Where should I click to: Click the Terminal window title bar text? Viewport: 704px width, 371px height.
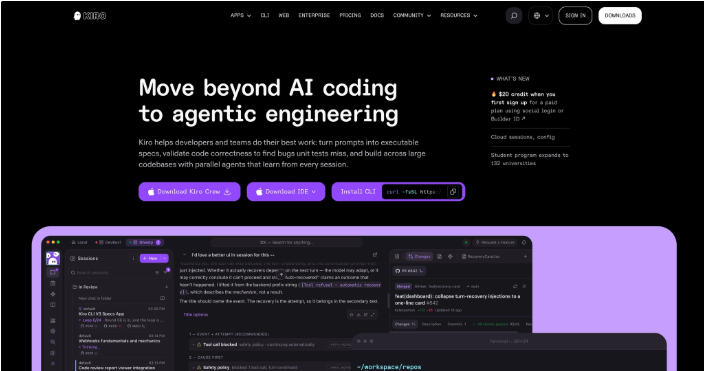pos(508,341)
